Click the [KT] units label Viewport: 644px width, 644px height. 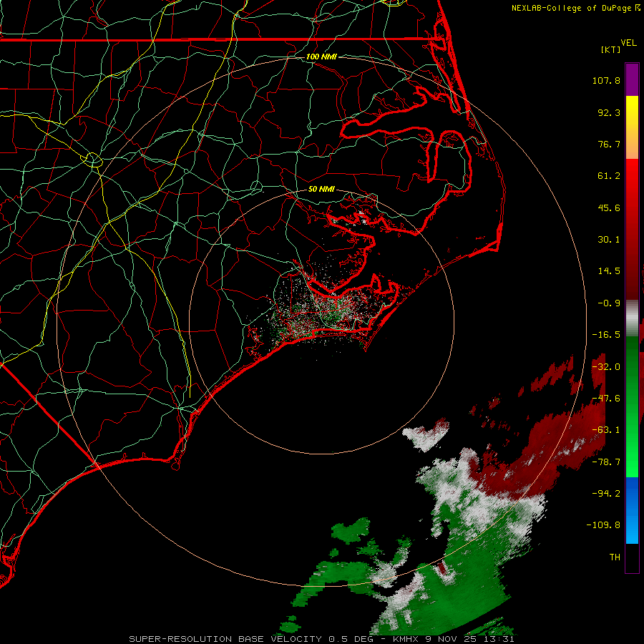610,49
